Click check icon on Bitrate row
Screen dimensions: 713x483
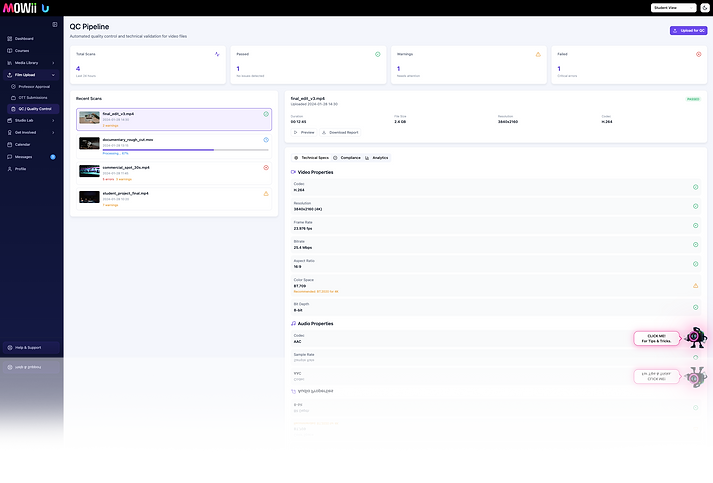[695, 245]
